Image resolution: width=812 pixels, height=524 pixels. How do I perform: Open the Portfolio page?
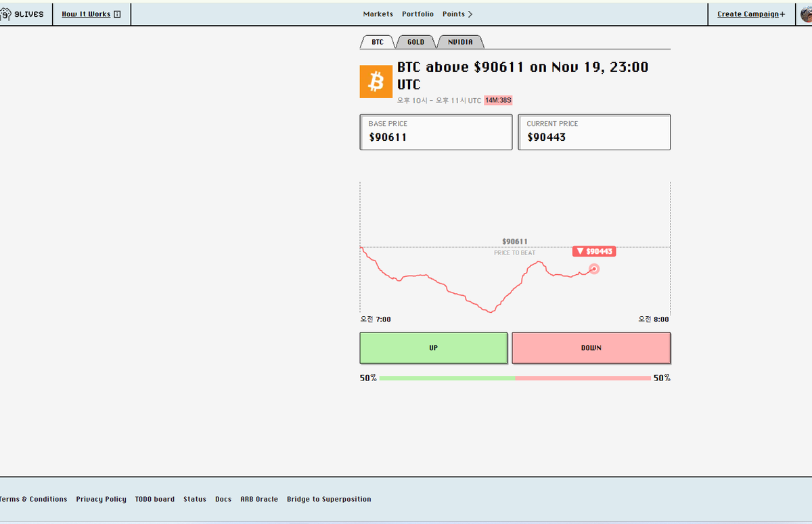pos(418,14)
